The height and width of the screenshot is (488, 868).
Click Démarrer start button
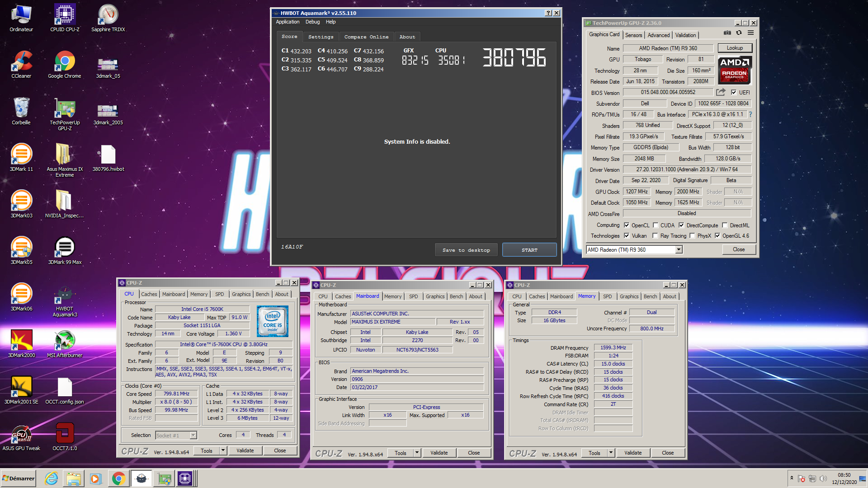pyautogui.click(x=18, y=479)
